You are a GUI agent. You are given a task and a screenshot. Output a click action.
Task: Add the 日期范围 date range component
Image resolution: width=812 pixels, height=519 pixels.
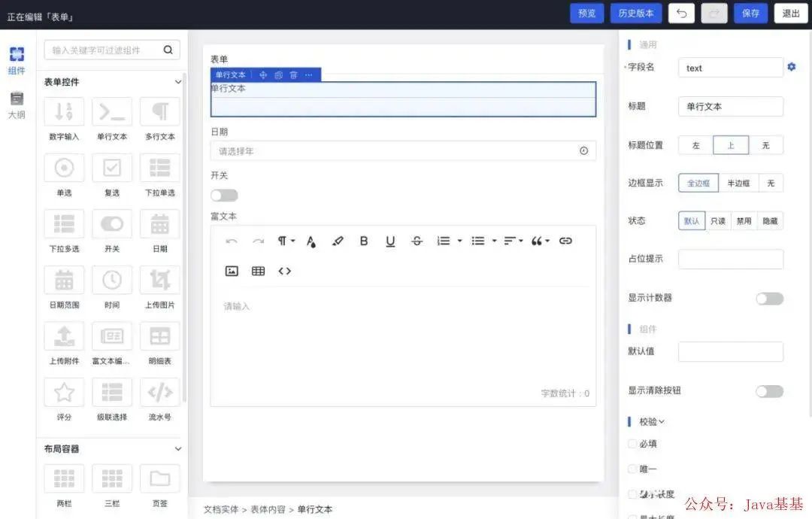pyautogui.click(x=64, y=281)
